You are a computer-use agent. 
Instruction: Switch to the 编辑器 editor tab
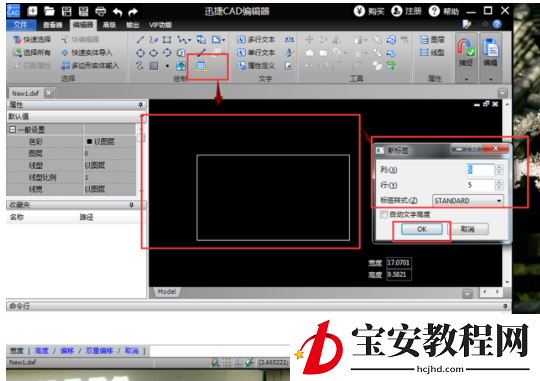(x=83, y=25)
